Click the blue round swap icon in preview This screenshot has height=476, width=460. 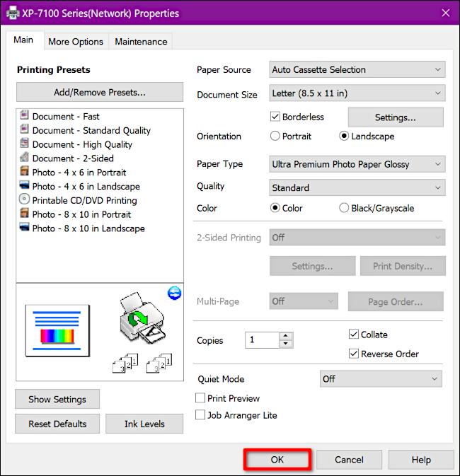pos(174,294)
